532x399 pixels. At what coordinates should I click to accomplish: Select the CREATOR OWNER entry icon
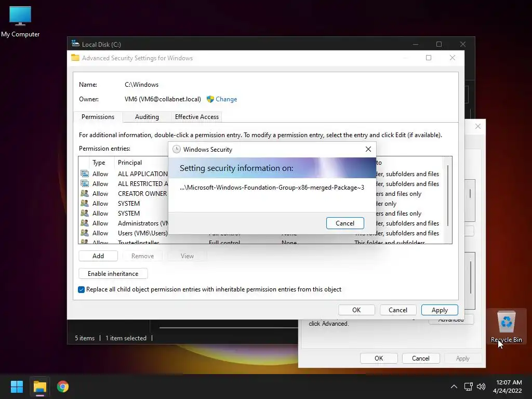(85, 193)
